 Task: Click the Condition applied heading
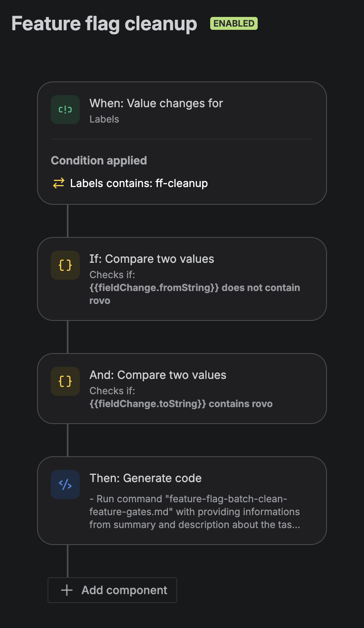pos(99,160)
